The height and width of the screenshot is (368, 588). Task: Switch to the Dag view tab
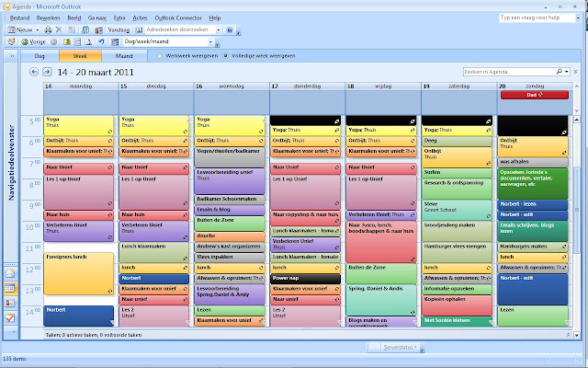40,56
